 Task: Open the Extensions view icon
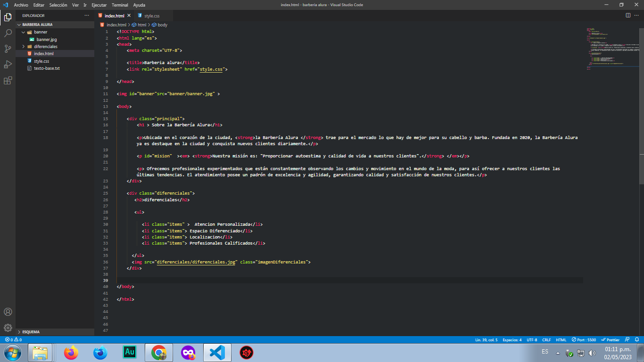click(x=8, y=81)
